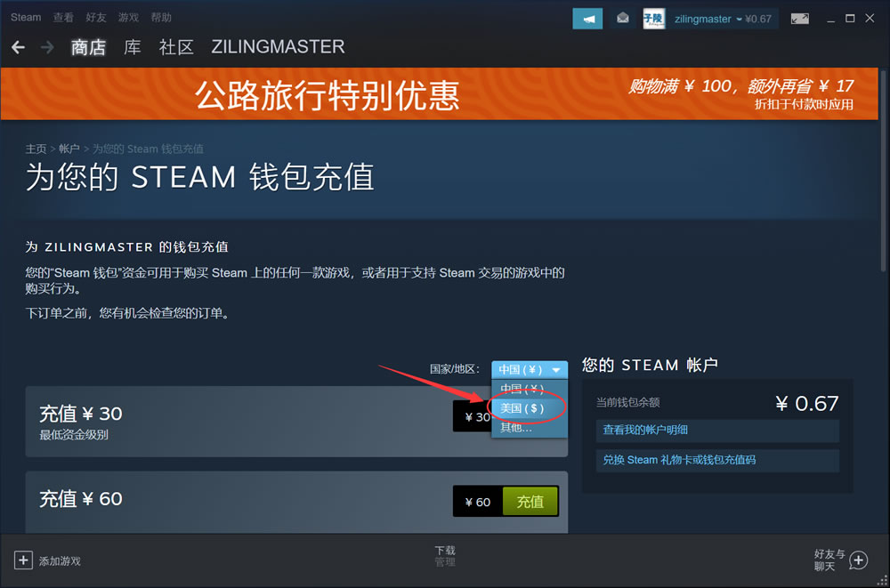Click the 最低资金级别 label
Screen dimensions: 890x588
coord(74,435)
